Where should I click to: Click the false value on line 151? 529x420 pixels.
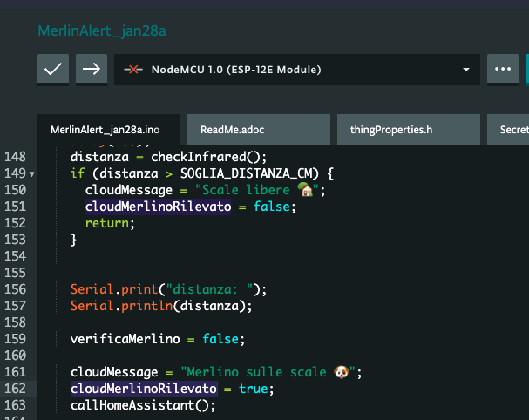tap(272, 207)
